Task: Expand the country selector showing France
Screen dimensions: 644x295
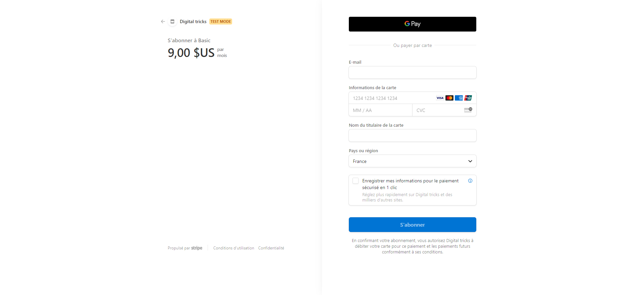Action: click(412, 161)
